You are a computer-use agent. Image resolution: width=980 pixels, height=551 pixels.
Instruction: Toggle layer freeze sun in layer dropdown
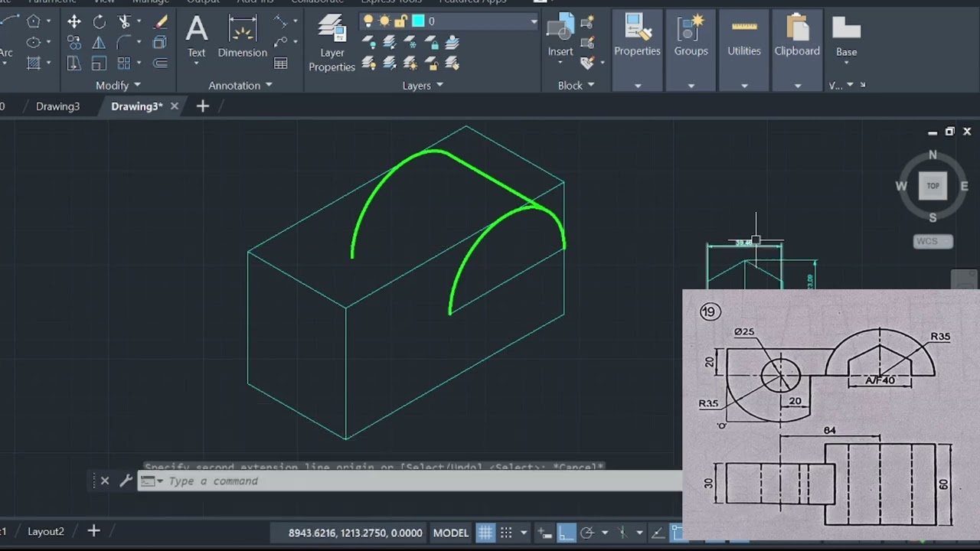pos(385,21)
